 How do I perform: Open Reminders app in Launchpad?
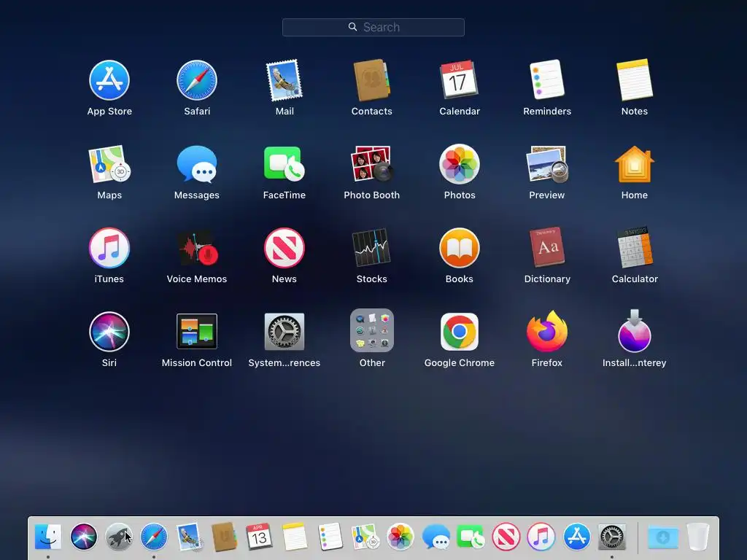[x=547, y=79]
